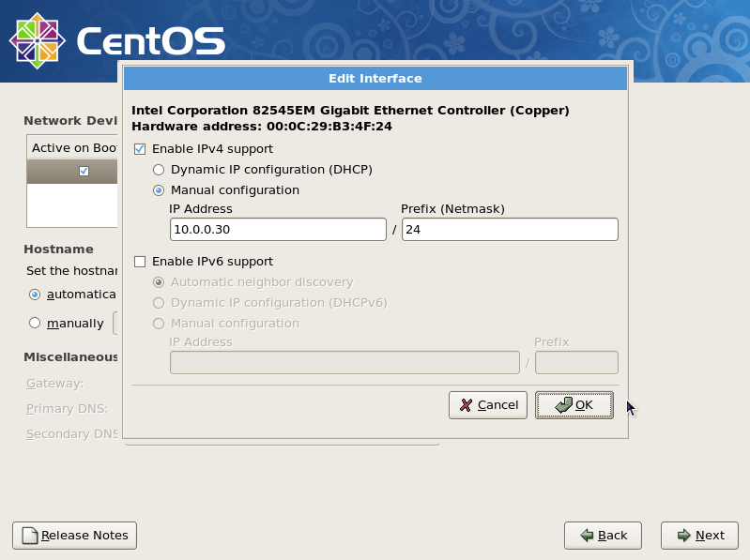Toggle Enable IPv4 support checkbox

[x=140, y=149]
